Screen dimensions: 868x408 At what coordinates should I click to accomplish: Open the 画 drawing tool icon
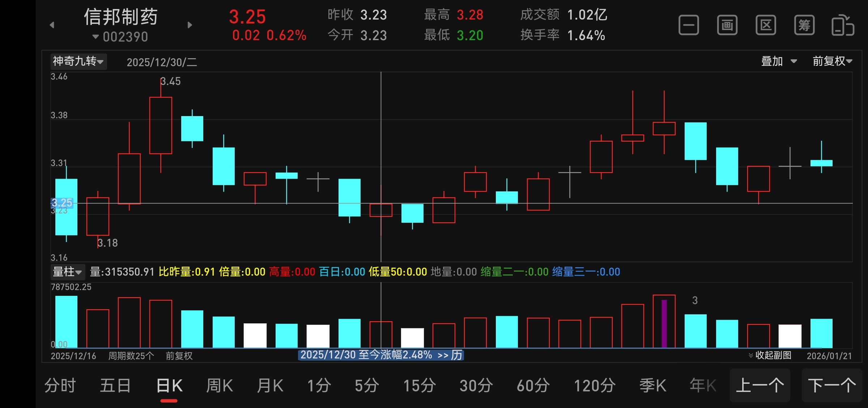[x=727, y=25]
